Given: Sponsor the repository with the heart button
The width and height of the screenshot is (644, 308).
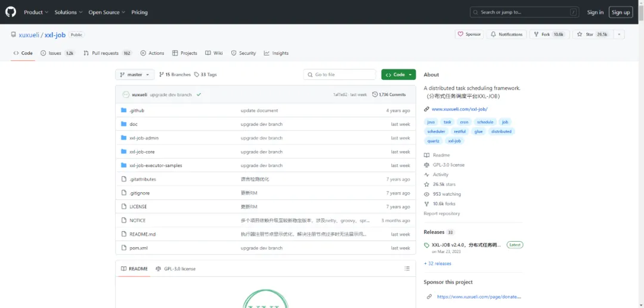Looking at the screenshot, I should pos(469,35).
